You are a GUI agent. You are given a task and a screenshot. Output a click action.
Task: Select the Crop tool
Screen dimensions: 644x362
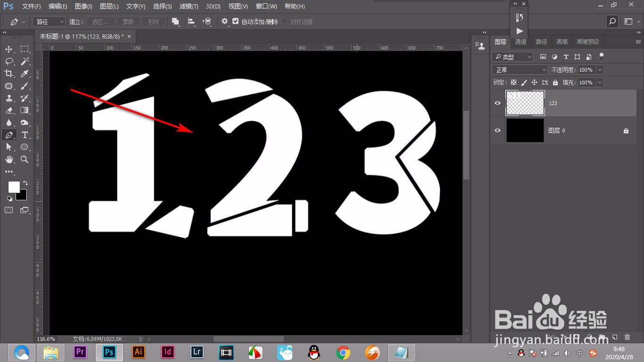pyautogui.click(x=9, y=74)
